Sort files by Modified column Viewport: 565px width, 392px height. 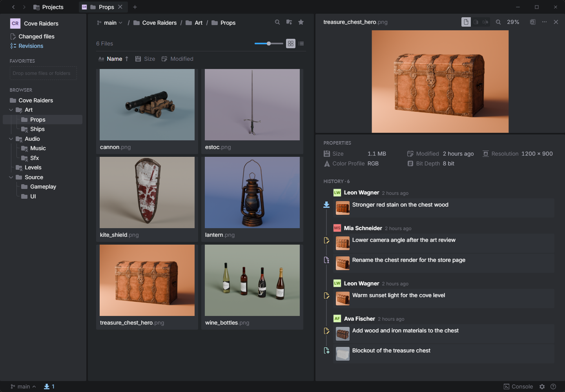(x=177, y=59)
